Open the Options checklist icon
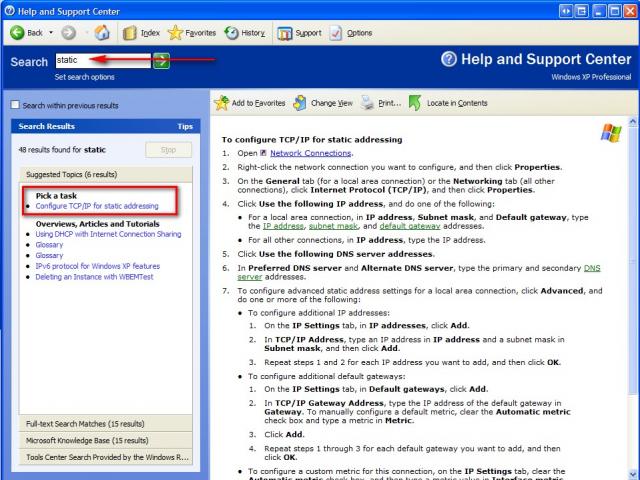The height and width of the screenshot is (480, 640). (x=336, y=33)
